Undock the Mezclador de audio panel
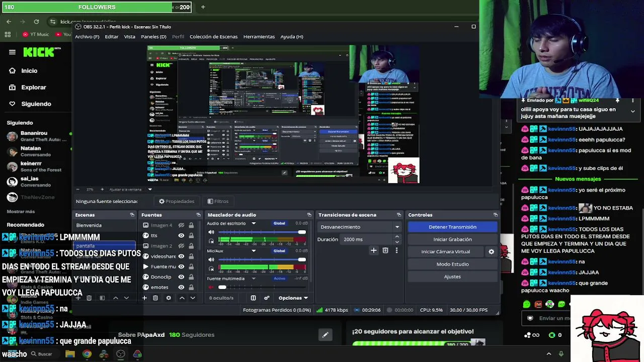The height and width of the screenshot is (362, 644). point(309,215)
